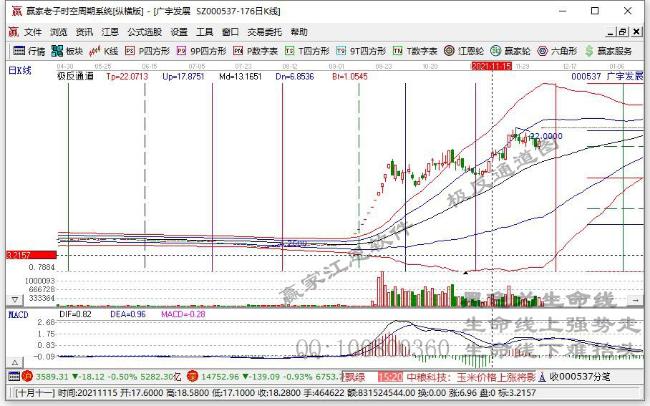This screenshot has height=406, width=650.
Task: Open the 中粮科技 news ticker headline
Action: (471, 377)
